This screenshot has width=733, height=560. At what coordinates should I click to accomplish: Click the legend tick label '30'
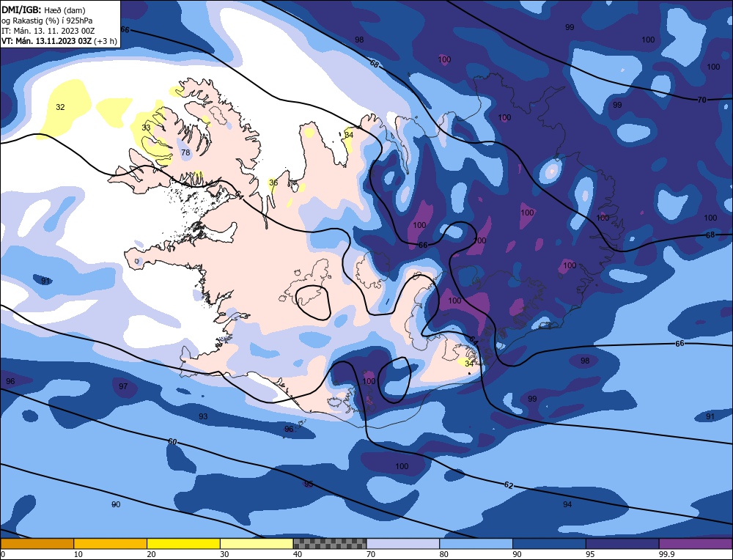[224, 554]
